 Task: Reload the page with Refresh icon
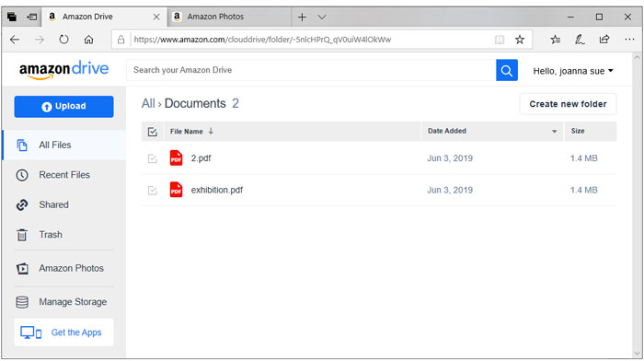(63, 40)
